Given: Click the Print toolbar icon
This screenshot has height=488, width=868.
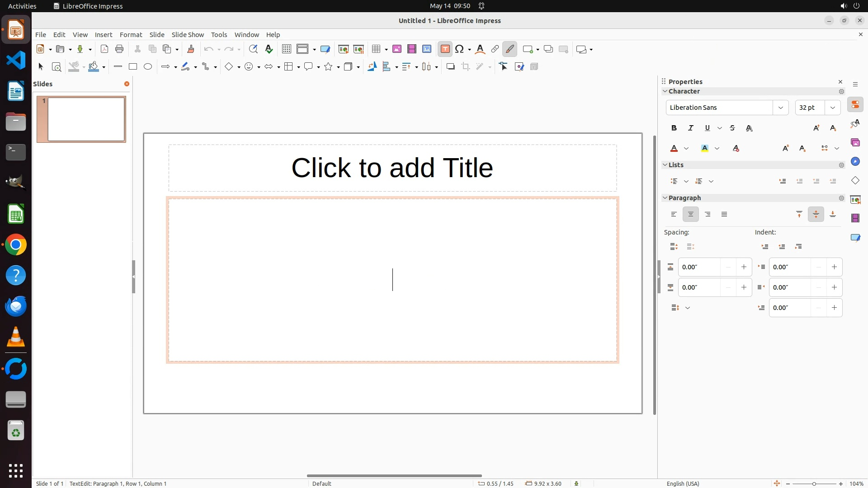Looking at the screenshot, I should (x=119, y=49).
